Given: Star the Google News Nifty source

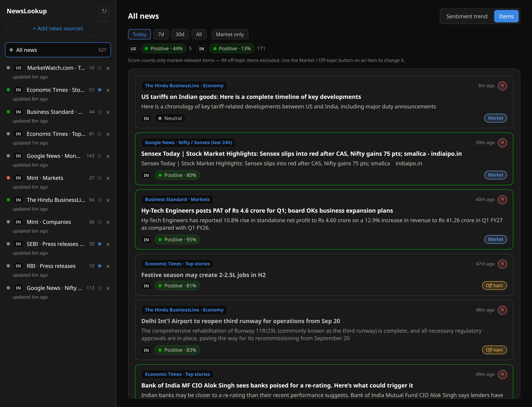Looking at the screenshot, I should coord(100,288).
